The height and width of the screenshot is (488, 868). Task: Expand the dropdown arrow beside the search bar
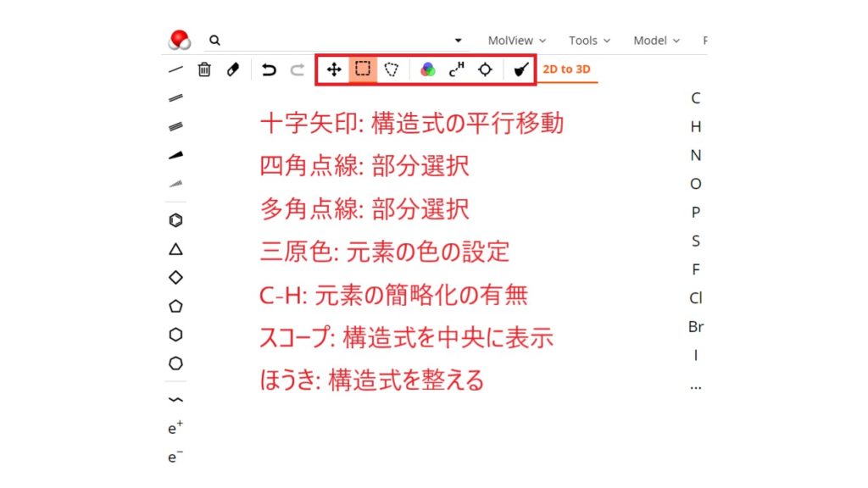pos(458,40)
